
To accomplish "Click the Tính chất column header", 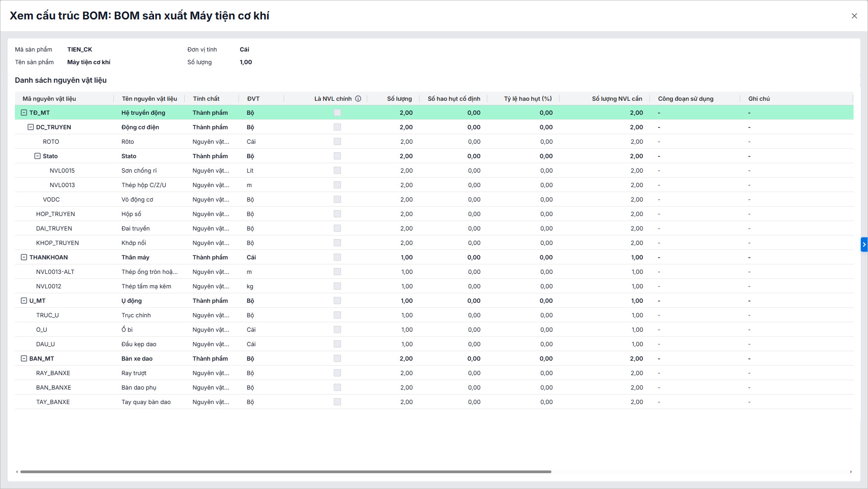I will (206, 99).
